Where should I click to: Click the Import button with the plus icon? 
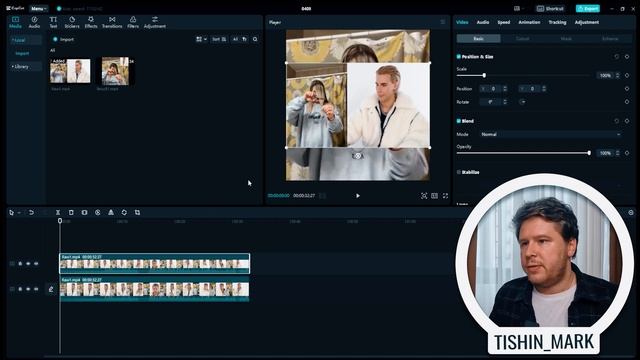tap(63, 40)
